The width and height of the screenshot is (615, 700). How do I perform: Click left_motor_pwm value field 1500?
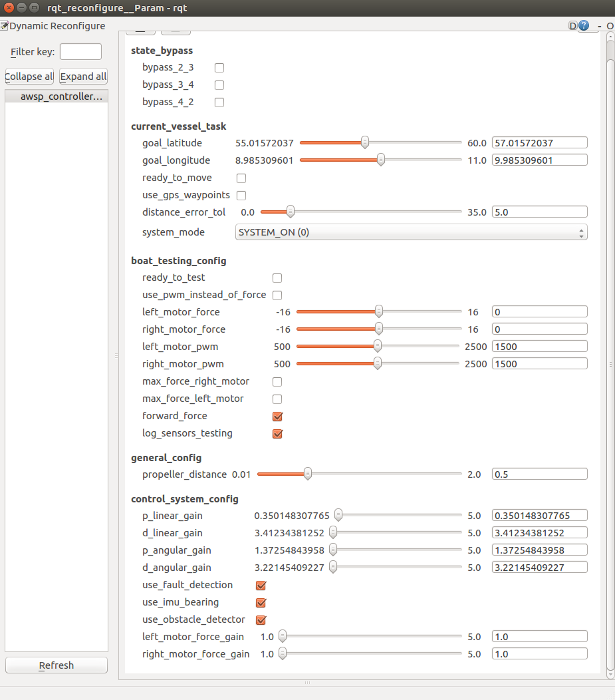click(x=540, y=347)
